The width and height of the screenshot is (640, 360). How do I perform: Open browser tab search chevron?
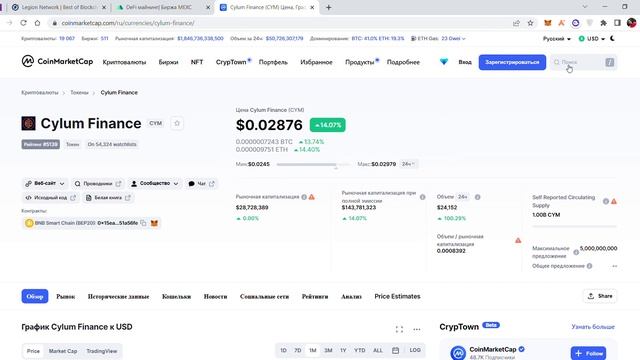[x=584, y=7]
